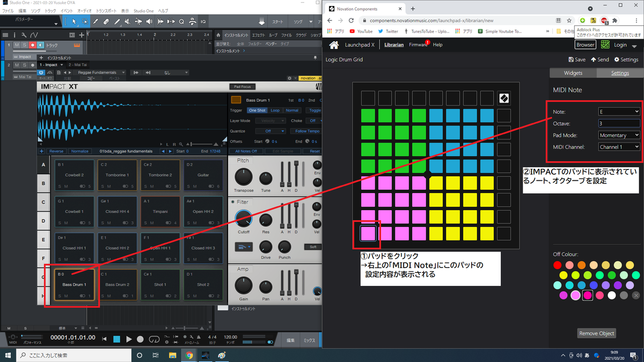This screenshot has height=362, width=644.
Task: Open the Note dropdown showing E
Action: [x=619, y=112]
